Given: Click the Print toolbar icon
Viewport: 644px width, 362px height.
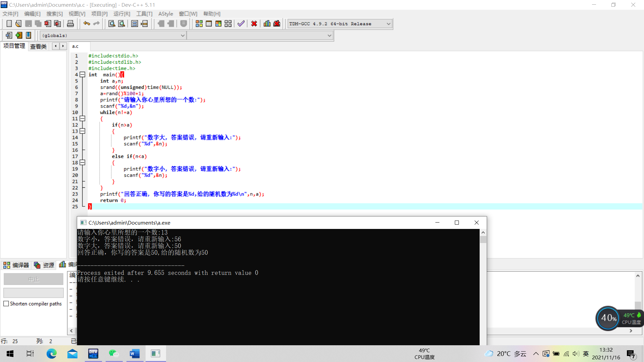Looking at the screenshot, I should (x=70, y=24).
